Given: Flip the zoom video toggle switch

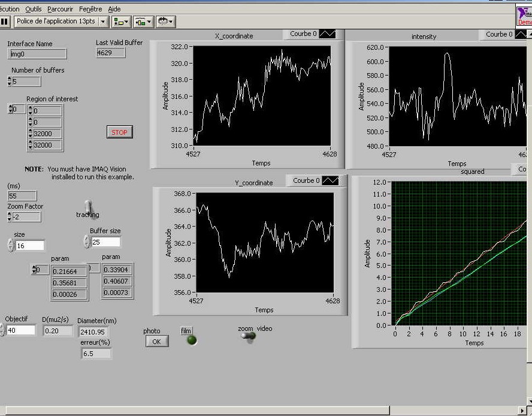Looking at the screenshot, I should click(x=247, y=336).
